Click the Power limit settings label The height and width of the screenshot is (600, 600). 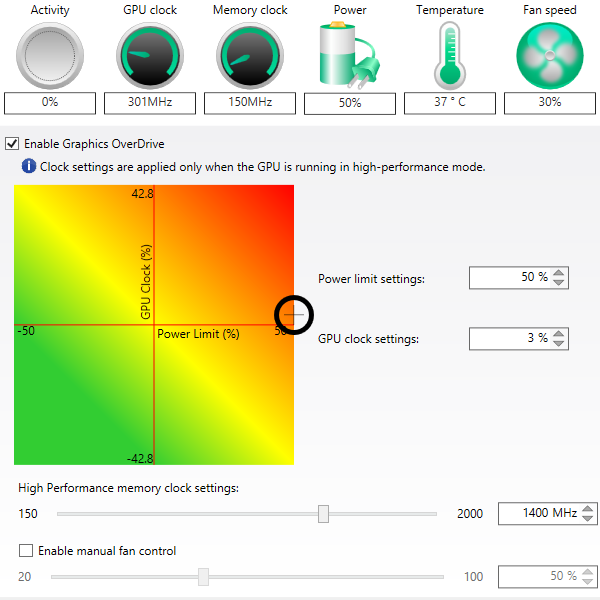coord(371,279)
